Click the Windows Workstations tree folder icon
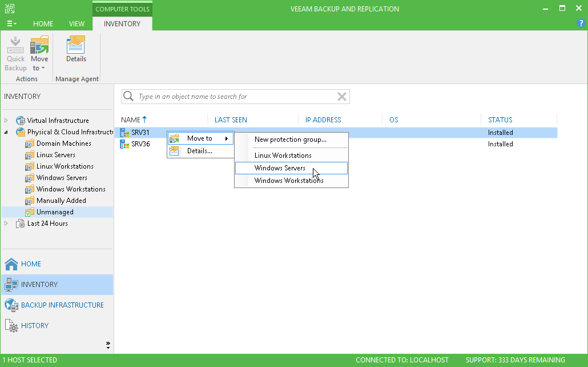 point(30,189)
